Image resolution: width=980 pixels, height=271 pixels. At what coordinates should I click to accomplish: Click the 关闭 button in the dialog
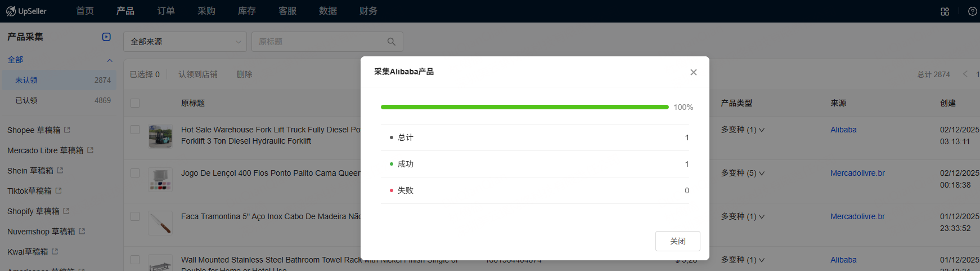pyautogui.click(x=677, y=241)
